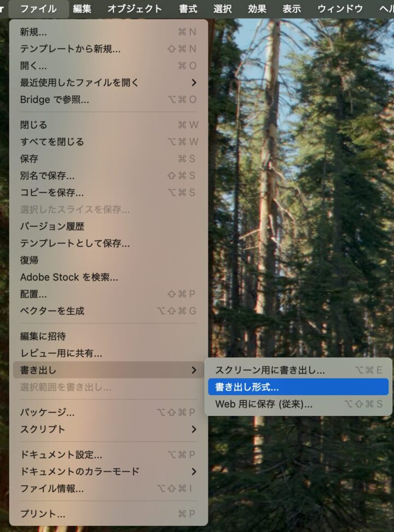Viewport: 394px width, 532px height.
Task: Open the 効果 menu
Action: pyautogui.click(x=257, y=9)
